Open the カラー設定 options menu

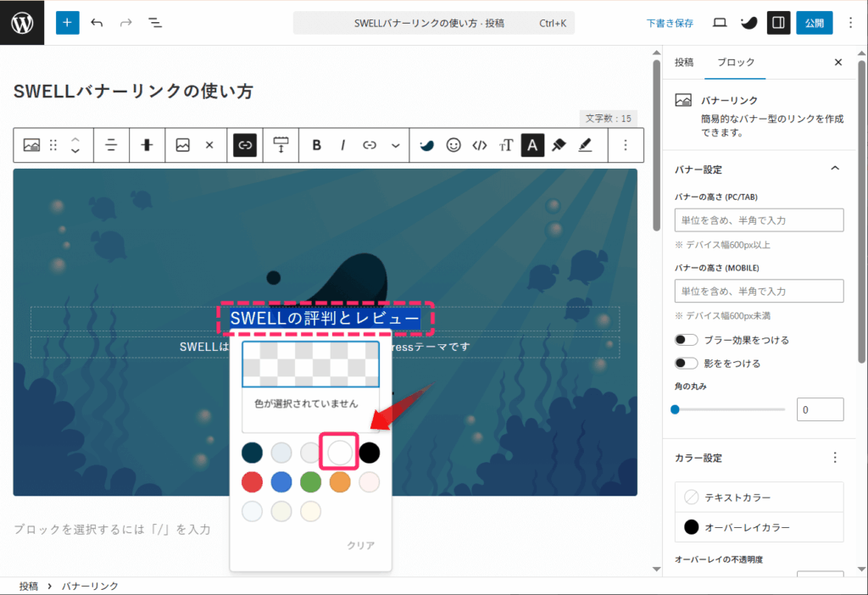pos(834,458)
